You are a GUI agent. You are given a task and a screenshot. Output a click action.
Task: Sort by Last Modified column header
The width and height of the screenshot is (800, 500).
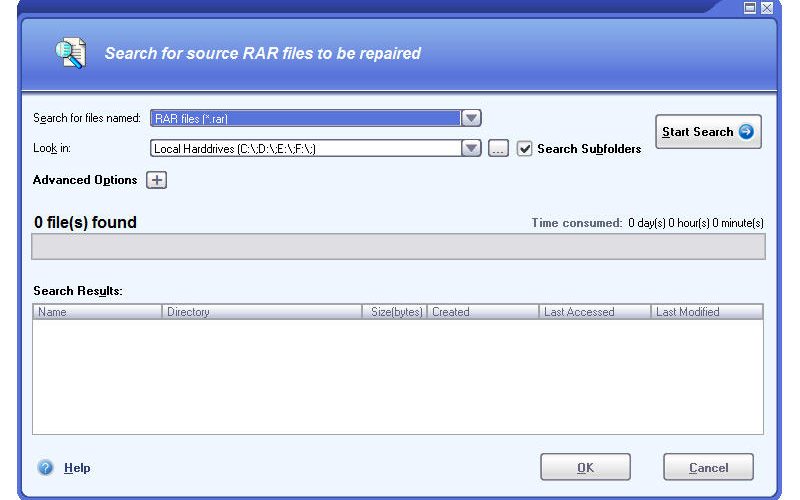point(707,312)
